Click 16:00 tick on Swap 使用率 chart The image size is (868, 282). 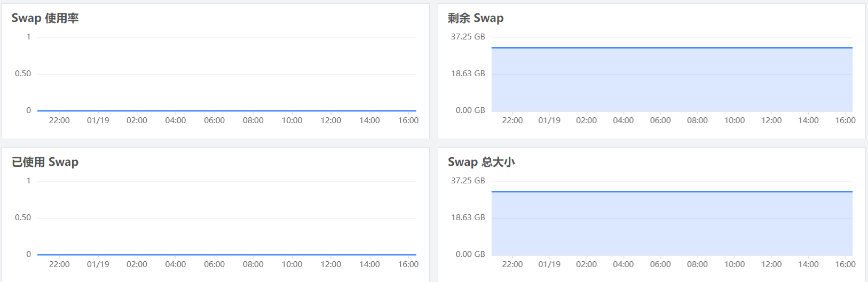tap(408, 120)
